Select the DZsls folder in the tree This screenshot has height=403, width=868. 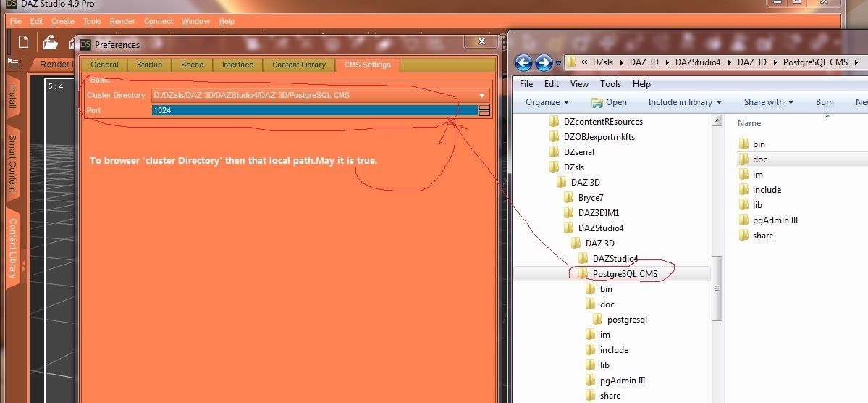pyautogui.click(x=567, y=167)
